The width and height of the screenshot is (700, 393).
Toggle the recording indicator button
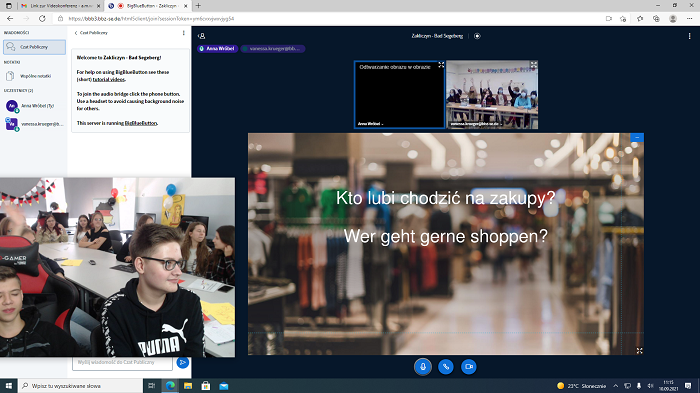(477, 36)
